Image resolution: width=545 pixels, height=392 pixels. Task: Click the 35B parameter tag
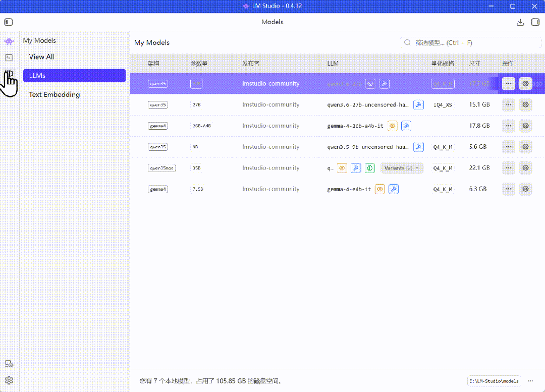[x=196, y=168]
